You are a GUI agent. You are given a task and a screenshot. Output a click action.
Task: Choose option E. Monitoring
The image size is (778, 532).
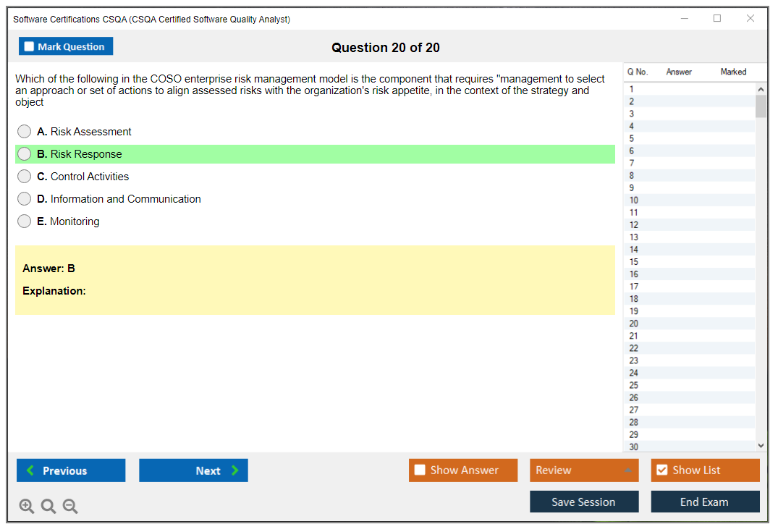[25, 221]
